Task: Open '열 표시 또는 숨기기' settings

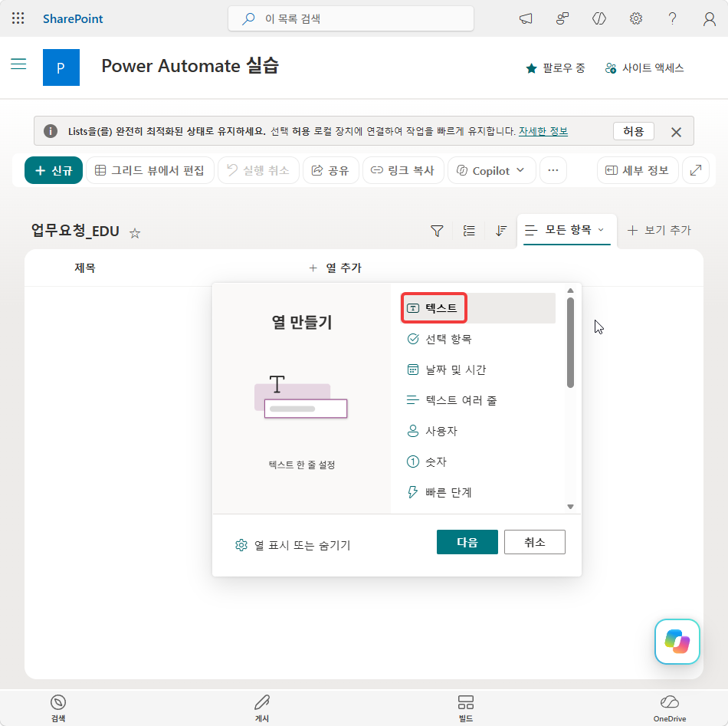Action: tap(293, 545)
